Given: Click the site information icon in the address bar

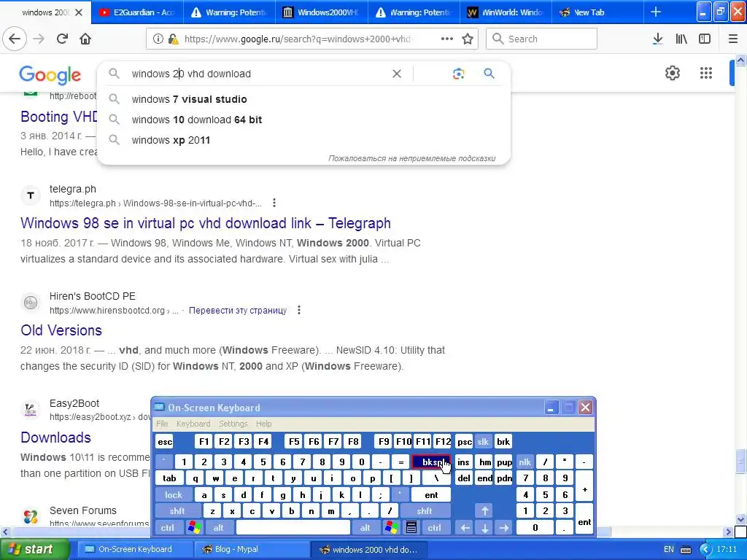Looking at the screenshot, I should click(x=158, y=39).
